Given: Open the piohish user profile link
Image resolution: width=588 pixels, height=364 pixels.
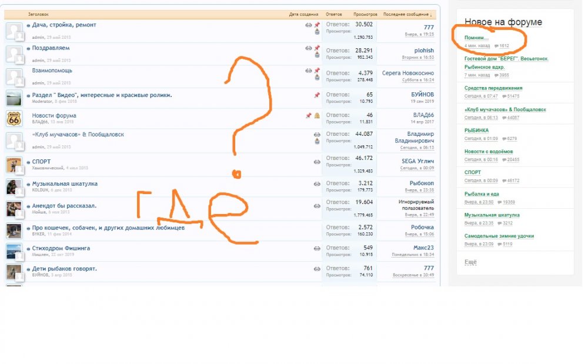Looking at the screenshot, I should 423,51.
